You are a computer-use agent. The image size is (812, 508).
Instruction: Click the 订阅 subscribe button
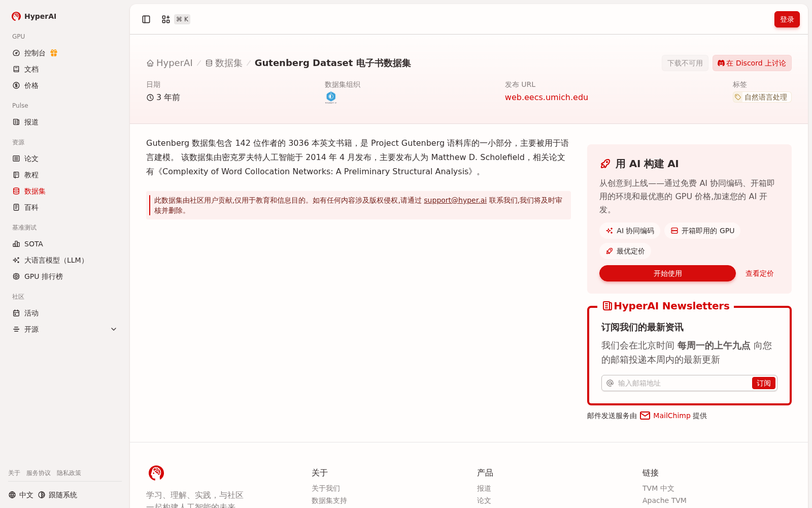pyautogui.click(x=764, y=383)
